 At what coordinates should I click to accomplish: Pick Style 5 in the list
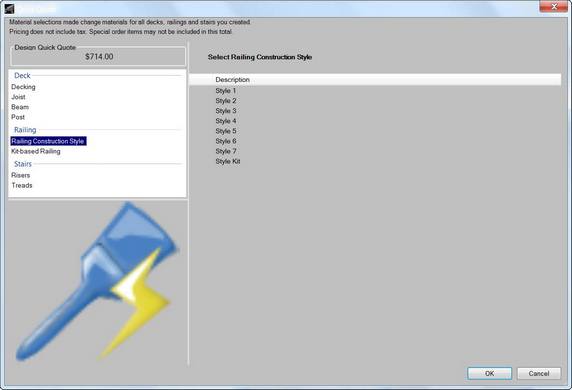(x=225, y=131)
